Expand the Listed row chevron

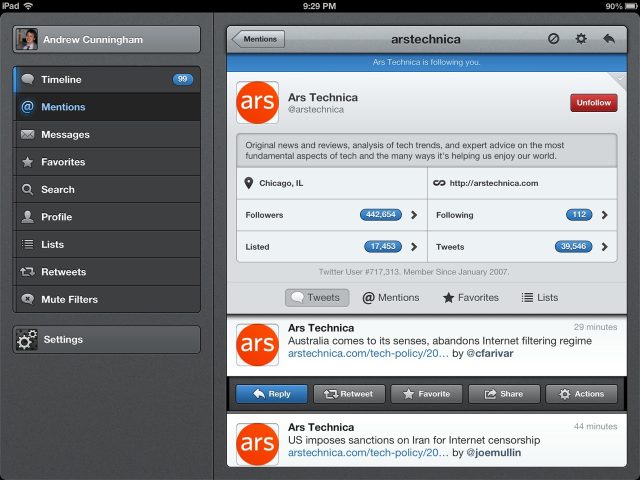(x=414, y=247)
